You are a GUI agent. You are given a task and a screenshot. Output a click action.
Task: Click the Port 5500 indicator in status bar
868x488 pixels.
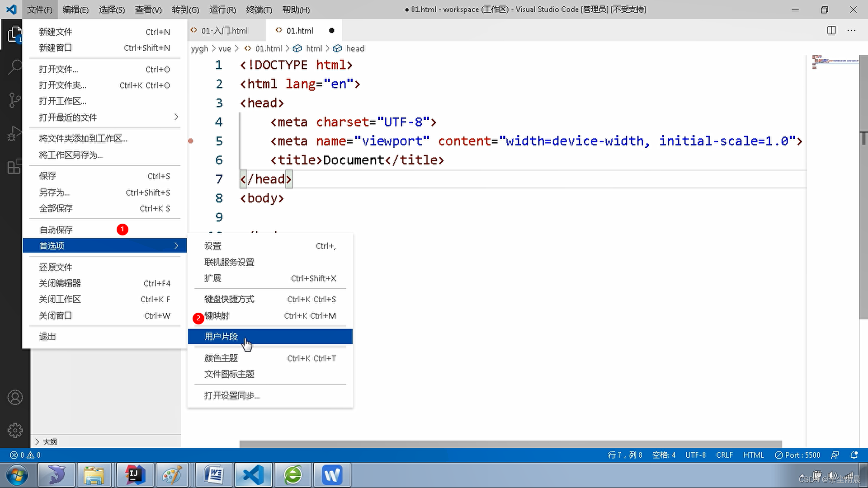point(799,455)
